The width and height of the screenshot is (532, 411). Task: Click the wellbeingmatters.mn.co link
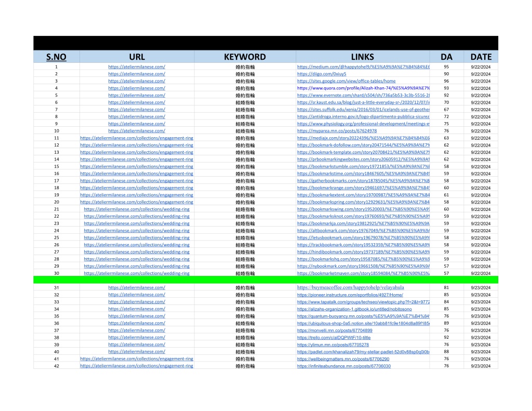343,359
